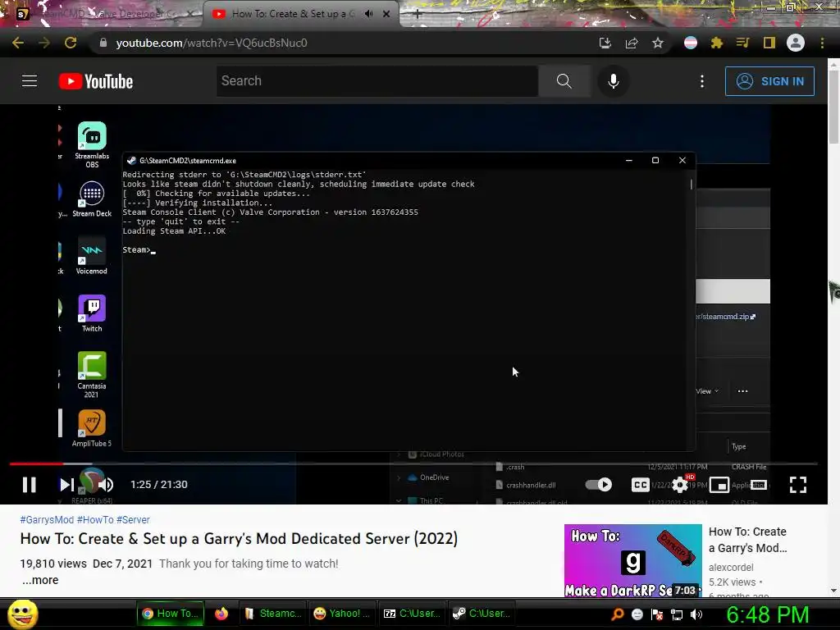
Task: Mute the video with the speaker icon
Action: [x=106, y=485]
